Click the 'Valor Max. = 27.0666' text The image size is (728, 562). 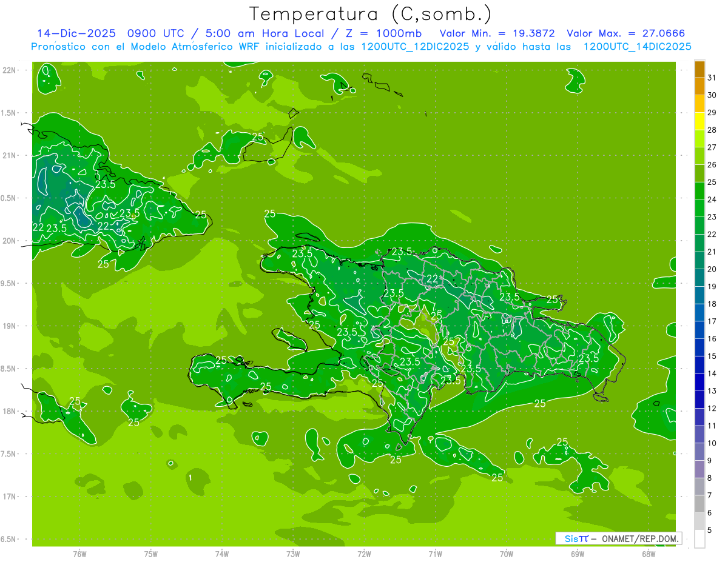pos(625,33)
